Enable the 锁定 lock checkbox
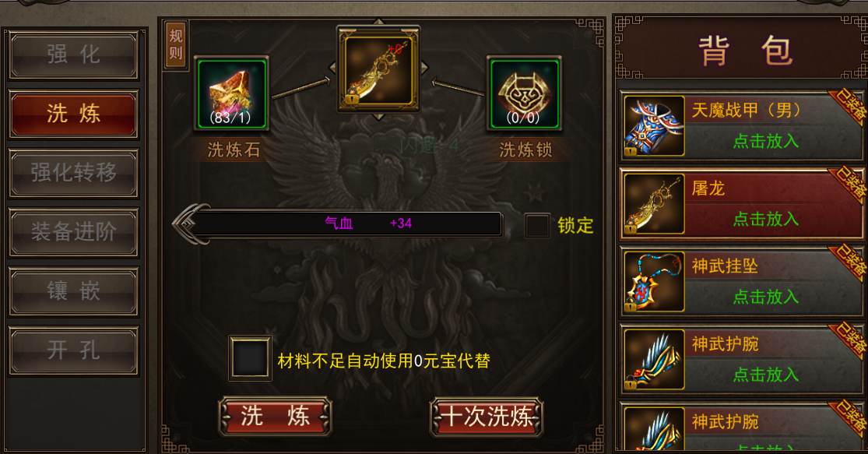Viewport: 868px width, 454px height. point(537,225)
